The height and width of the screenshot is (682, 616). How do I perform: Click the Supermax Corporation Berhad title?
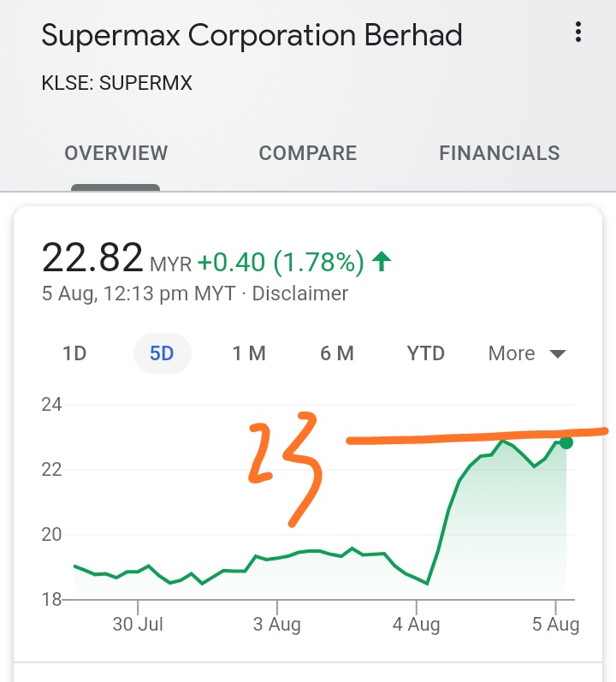pos(252,35)
